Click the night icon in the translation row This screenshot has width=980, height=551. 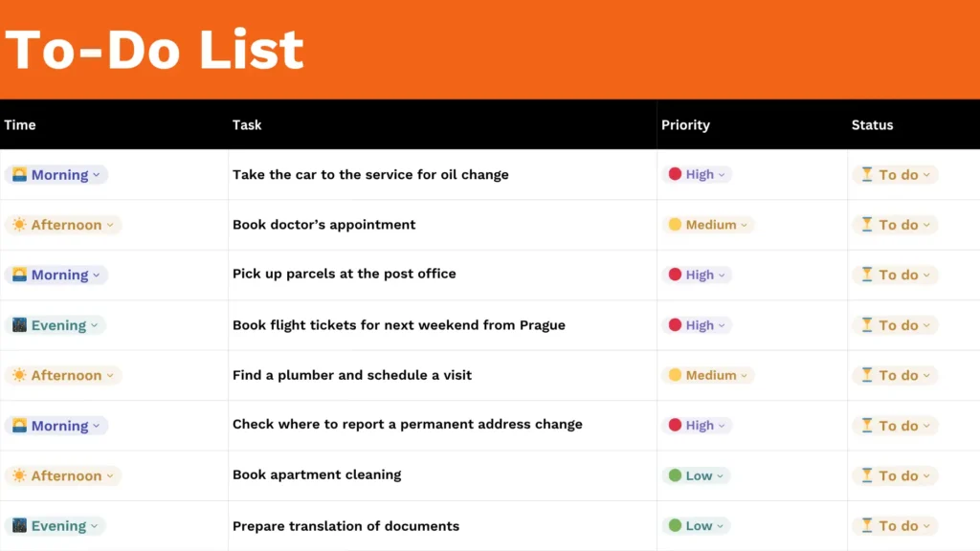tap(19, 526)
